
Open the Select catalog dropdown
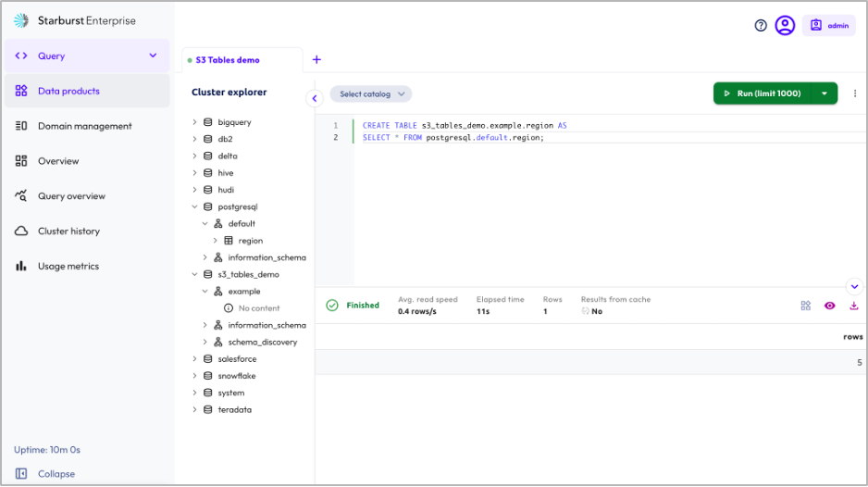click(x=371, y=94)
